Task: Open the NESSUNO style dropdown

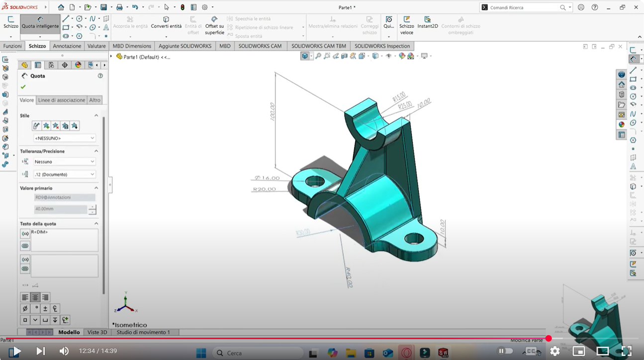Action: point(64,138)
